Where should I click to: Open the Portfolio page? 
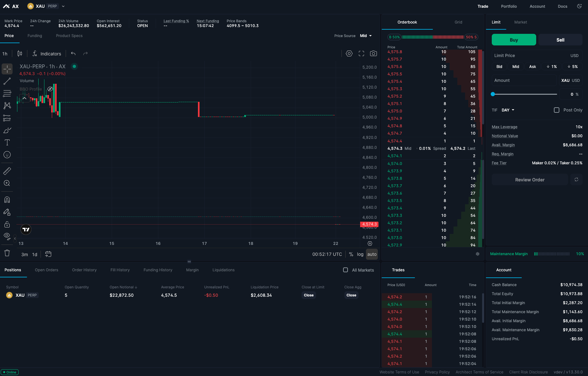tap(509, 6)
